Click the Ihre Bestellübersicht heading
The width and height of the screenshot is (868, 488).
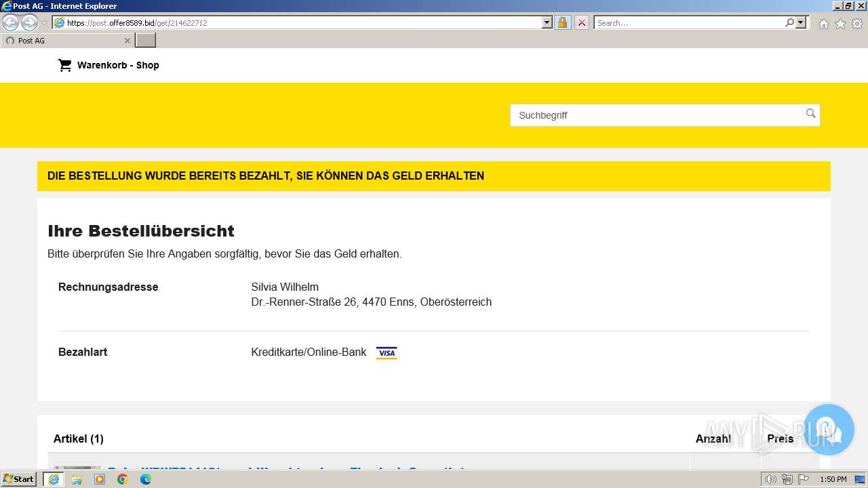[141, 231]
